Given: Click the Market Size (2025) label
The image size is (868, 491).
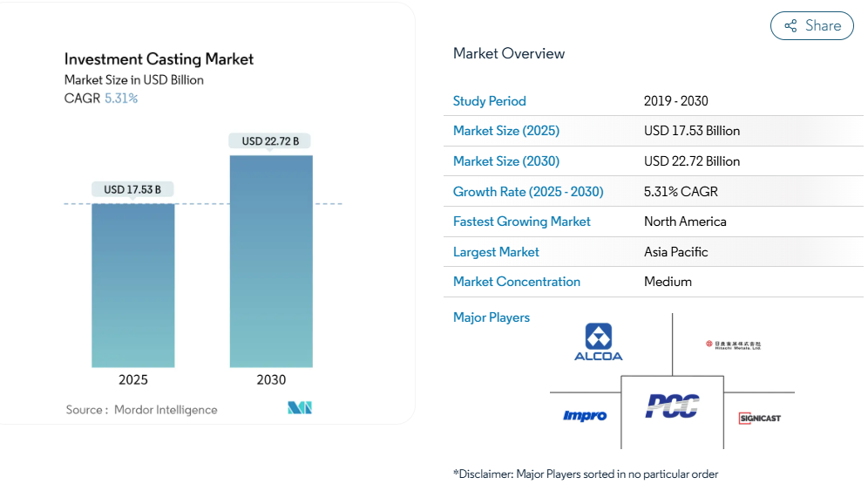Looking at the screenshot, I should pos(506,131).
